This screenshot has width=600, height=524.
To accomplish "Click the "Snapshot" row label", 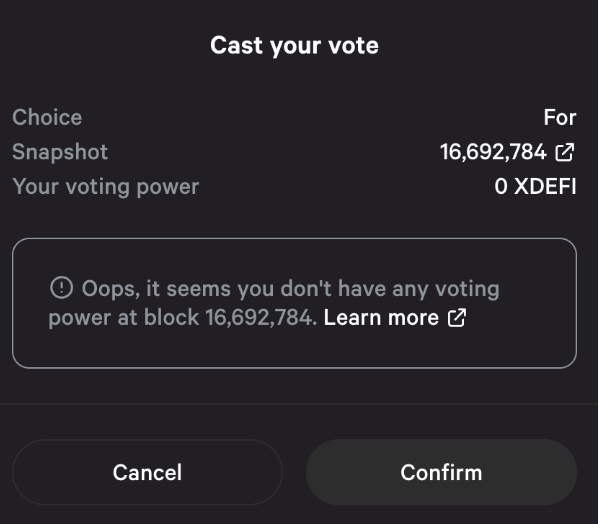I will click(x=60, y=152).
